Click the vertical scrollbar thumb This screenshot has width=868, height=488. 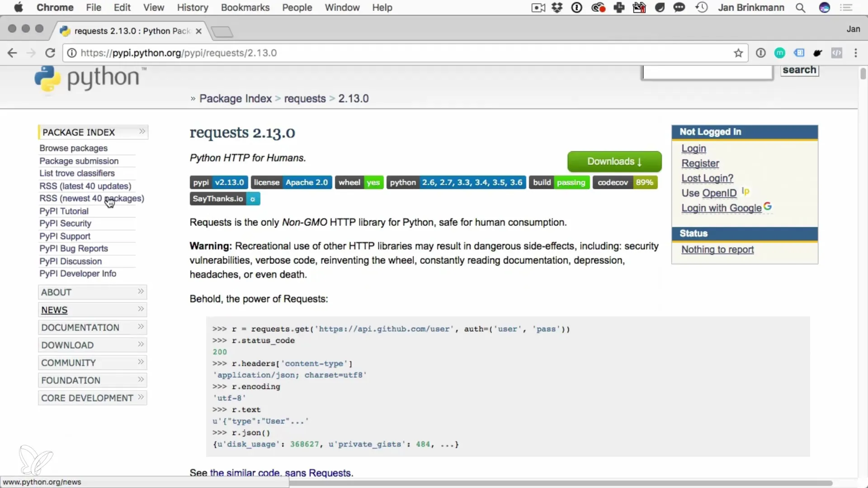[x=863, y=73]
